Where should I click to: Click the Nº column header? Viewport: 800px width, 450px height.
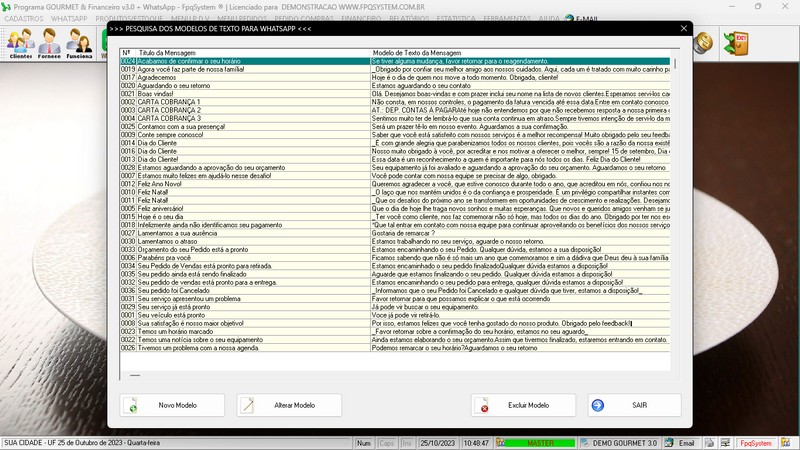(x=128, y=53)
